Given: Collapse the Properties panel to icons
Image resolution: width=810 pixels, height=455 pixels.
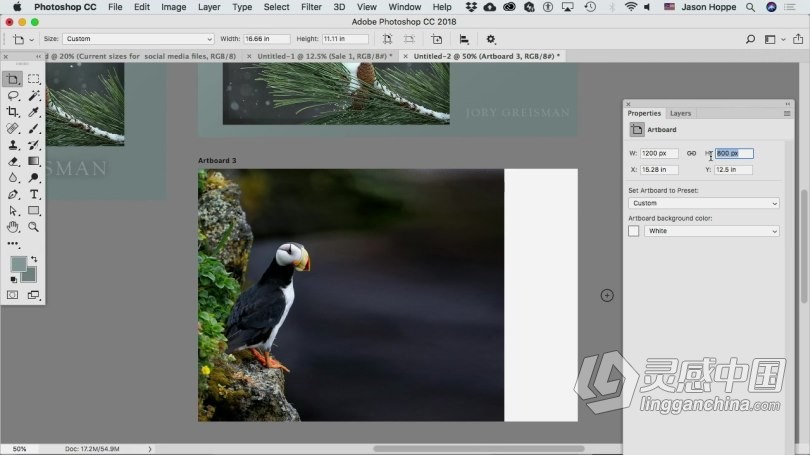Looking at the screenshot, I should click(787, 104).
